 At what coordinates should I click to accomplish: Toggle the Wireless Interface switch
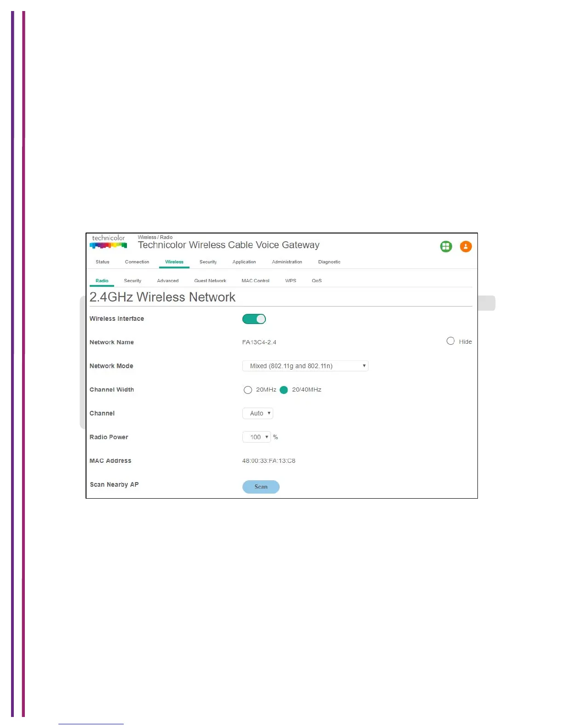[254, 319]
